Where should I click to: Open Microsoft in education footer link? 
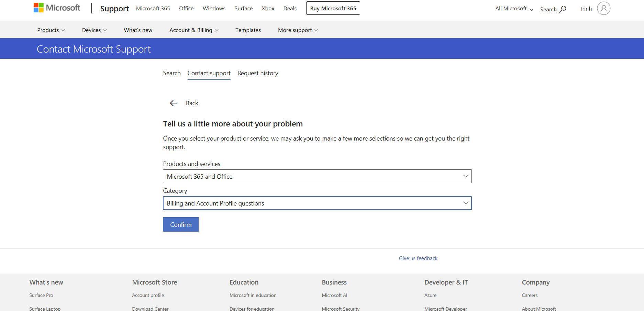pos(253,295)
